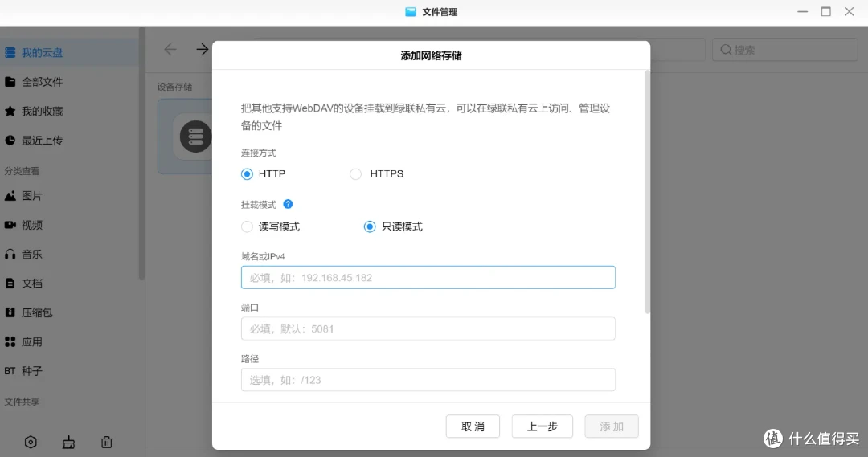Screen dimensions: 868x457
Task: Click the 添加 add button
Action: [612, 426]
